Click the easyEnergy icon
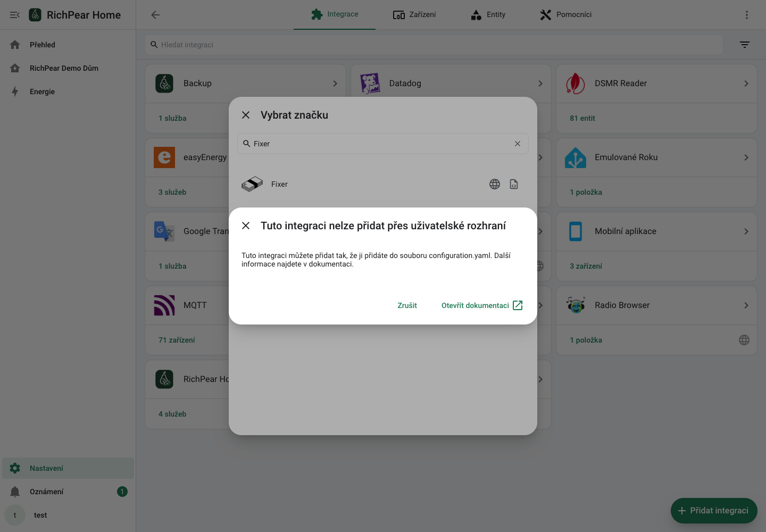The width and height of the screenshot is (766, 532). pos(164,157)
